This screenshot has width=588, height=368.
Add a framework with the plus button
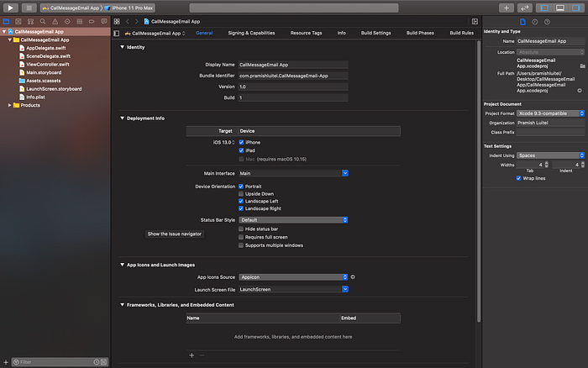point(192,355)
